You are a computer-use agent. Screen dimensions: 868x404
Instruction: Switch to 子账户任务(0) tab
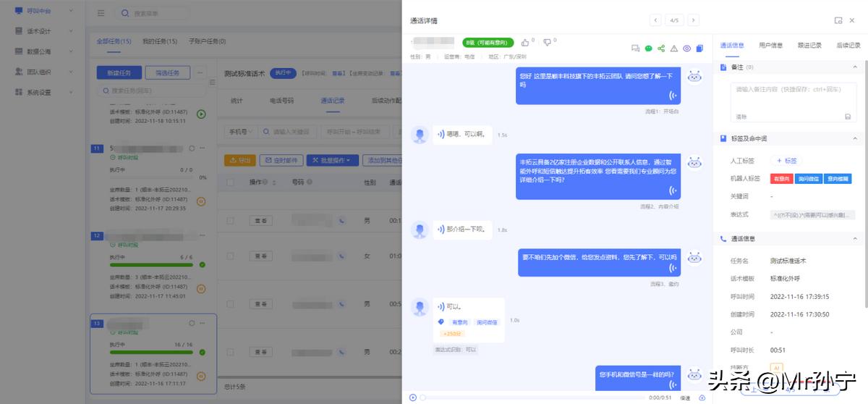[207, 41]
